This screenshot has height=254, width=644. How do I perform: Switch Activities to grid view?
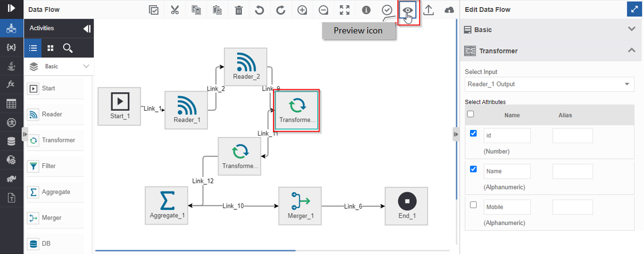point(50,48)
